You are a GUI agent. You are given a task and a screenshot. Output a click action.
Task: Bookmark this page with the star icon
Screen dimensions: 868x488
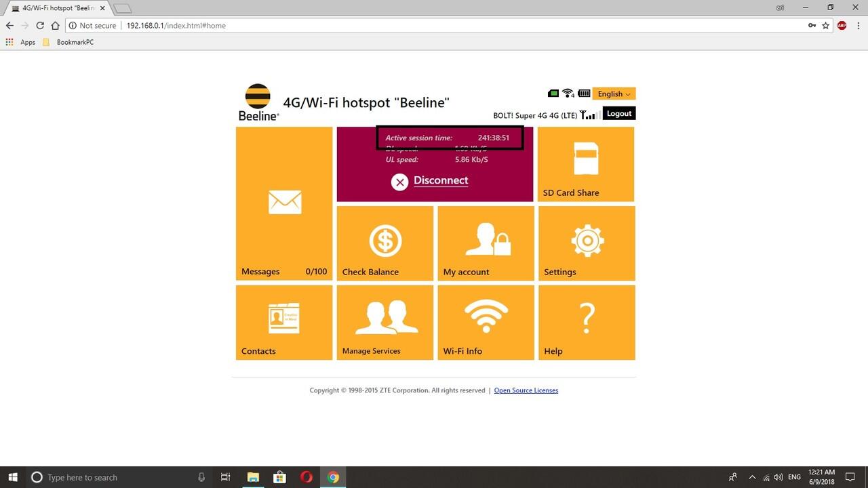(x=825, y=26)
